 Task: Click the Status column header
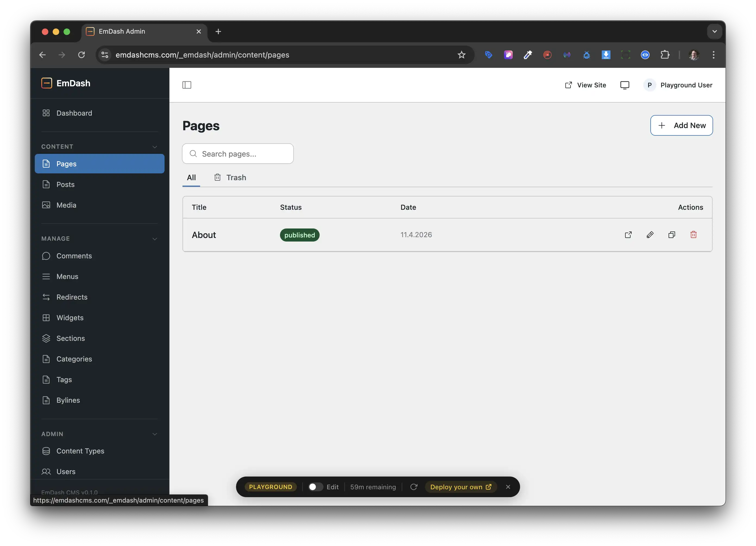click(291, 207)
